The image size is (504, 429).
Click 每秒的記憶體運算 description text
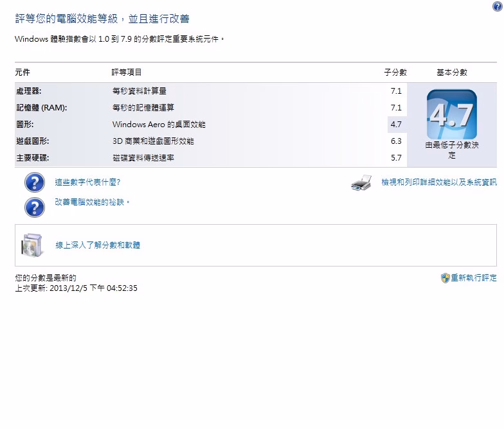(x=143, y=108)
